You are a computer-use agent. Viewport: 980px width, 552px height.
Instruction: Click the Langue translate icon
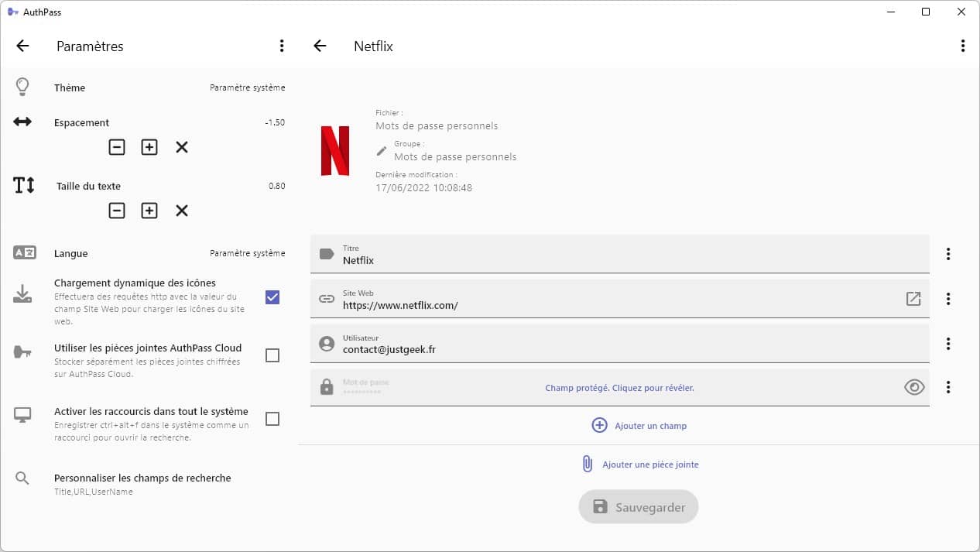(24, 252)
